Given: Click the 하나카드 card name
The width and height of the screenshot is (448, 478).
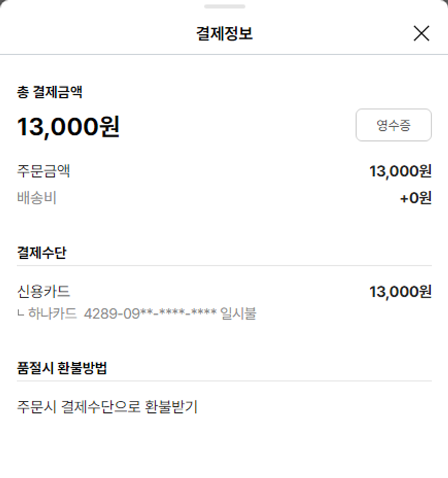Looking at the screenshot, I should tap(53, 313).
